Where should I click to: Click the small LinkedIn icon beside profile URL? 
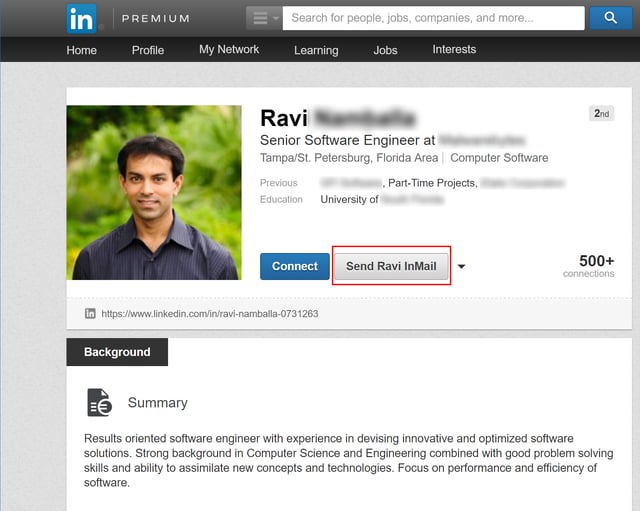point(90,313)
